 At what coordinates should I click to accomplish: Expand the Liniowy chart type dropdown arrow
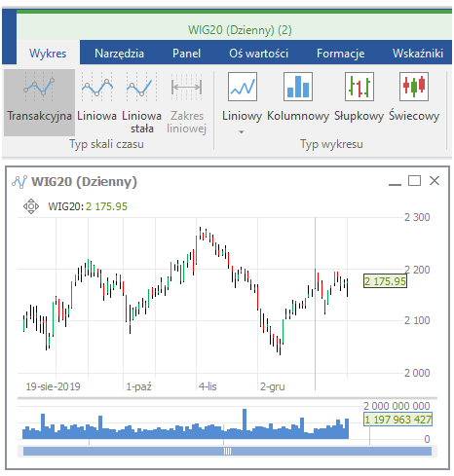(242, 131)
